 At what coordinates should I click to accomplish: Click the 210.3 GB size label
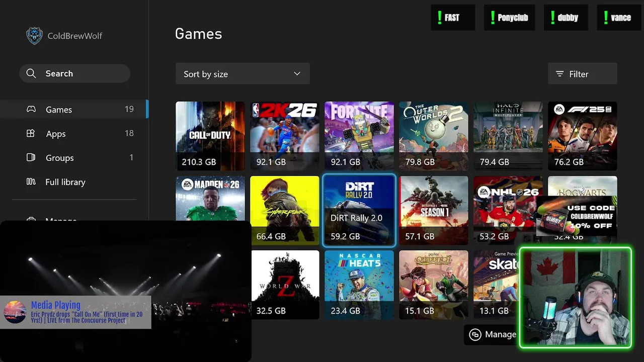[x=199, y=162]
